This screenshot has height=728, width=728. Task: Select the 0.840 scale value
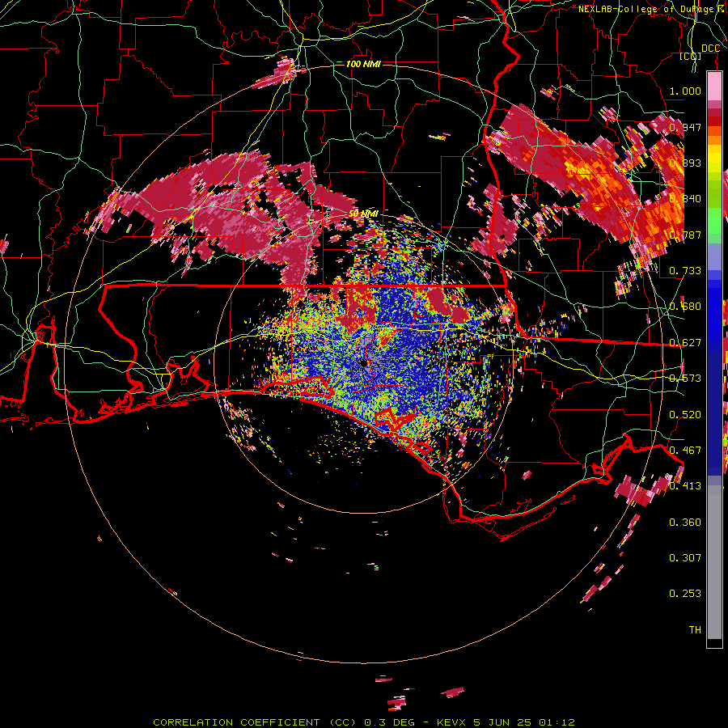click(x=685, y=199)
